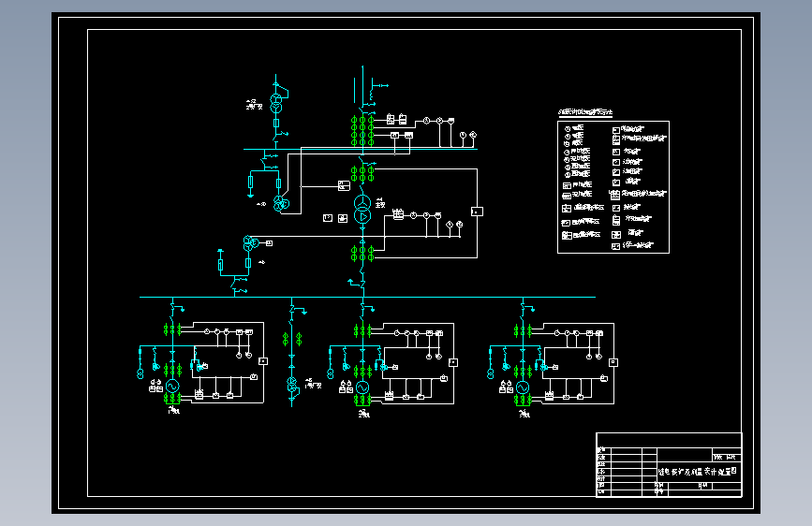Select the green CT group below the main transformer
Image resolution: width=812 pixels, height=526 pixels.
[x=362, y=254]
